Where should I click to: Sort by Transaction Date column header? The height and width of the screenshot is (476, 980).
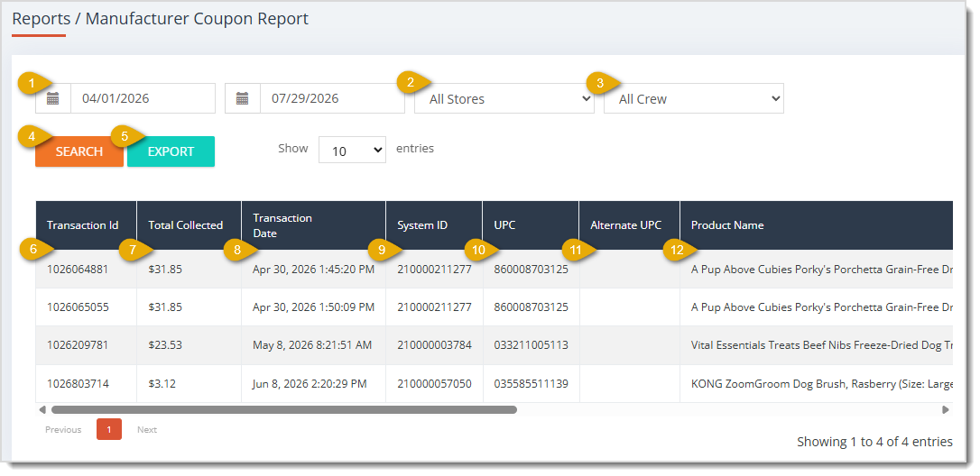tap(314, 225)
